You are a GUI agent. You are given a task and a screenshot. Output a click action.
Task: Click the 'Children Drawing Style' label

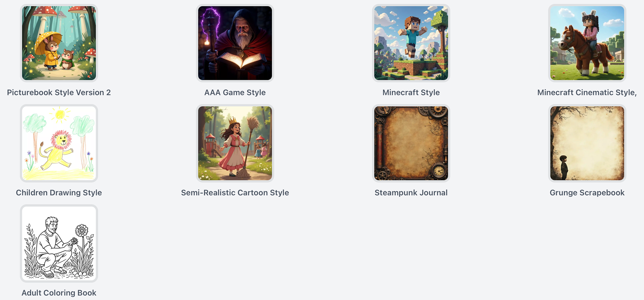tap(59, 192)
